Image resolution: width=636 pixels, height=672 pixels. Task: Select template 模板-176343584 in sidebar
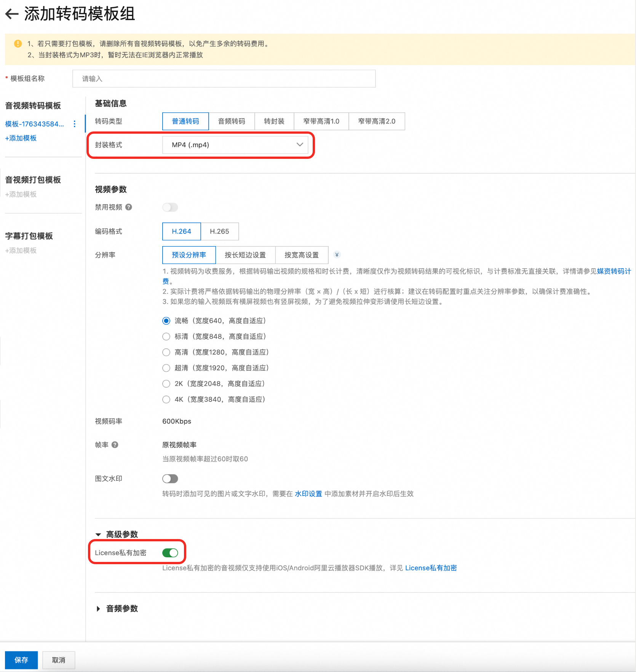point(34,124)
